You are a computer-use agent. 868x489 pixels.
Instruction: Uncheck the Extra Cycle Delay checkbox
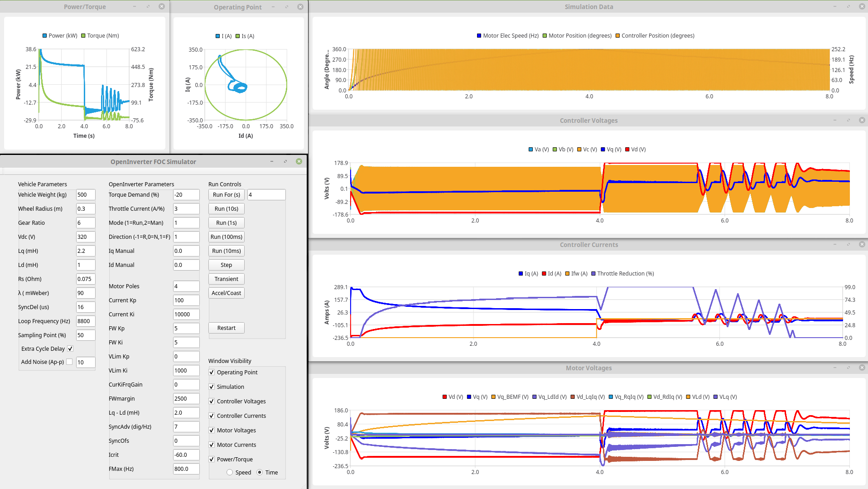click(70, 349)
